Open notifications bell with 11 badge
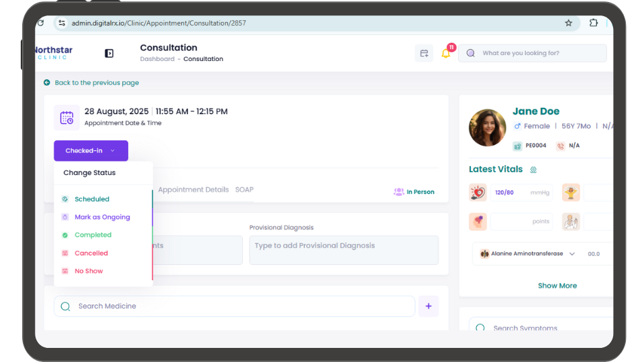The width and height of the screenshot is (644, 362). tap(446, 54)
